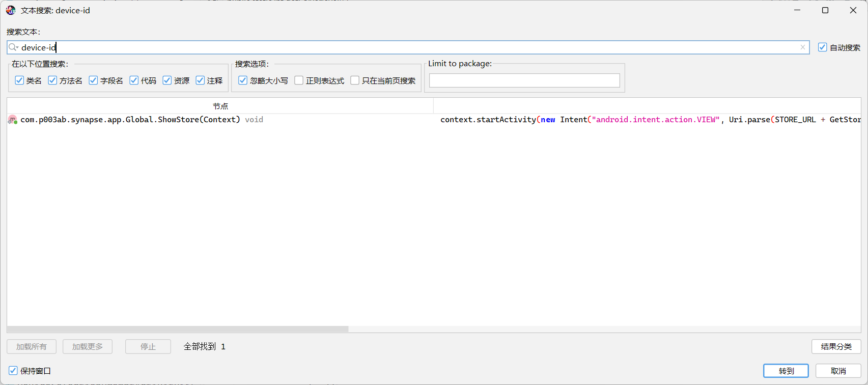868x385 pixels.
Task: Click the horizontal scrollbar of results table
Action: [x=178, y=329]
